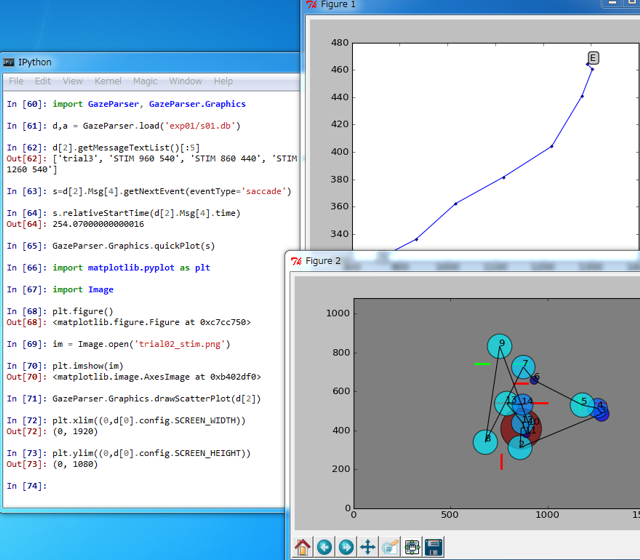Open the View menu in IPython

tap(73, 81)
